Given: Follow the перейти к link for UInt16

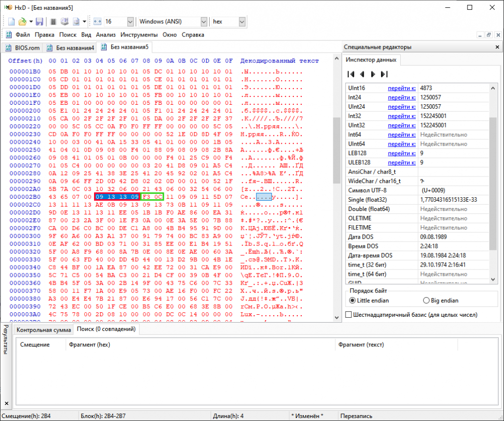Looking at the screenshot, I should (x=402, y=88).
